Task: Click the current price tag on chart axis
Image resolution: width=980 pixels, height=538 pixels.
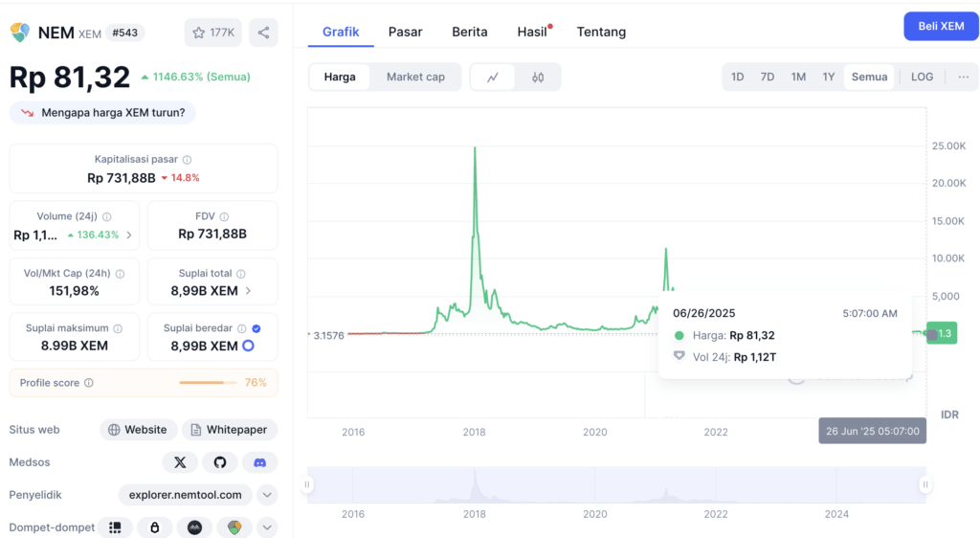Action: pos(942,334)
